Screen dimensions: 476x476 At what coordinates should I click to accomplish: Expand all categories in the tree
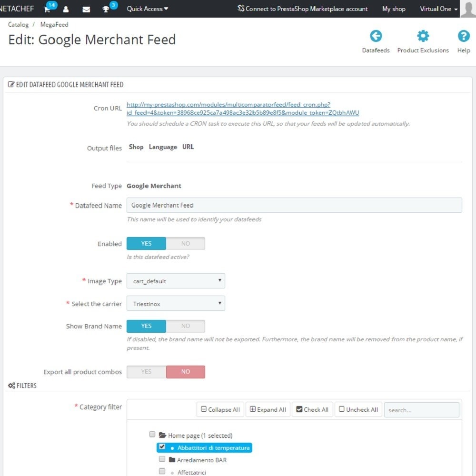(x=268, y=409)
